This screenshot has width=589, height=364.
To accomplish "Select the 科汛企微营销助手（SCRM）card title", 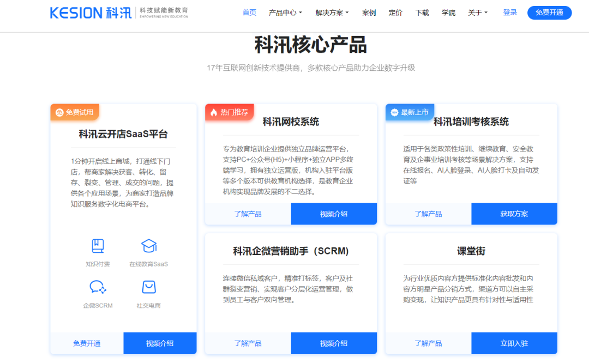I will click(291, 251).
